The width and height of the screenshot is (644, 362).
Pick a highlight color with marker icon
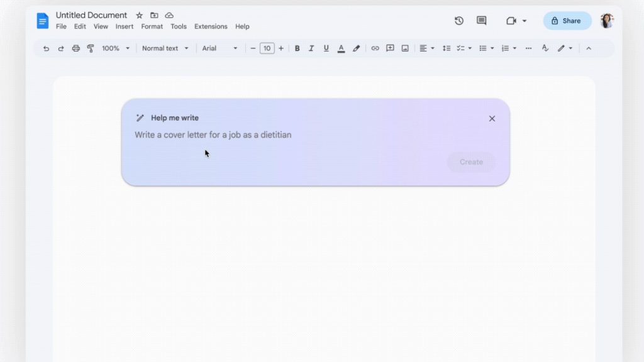[356, 48]
